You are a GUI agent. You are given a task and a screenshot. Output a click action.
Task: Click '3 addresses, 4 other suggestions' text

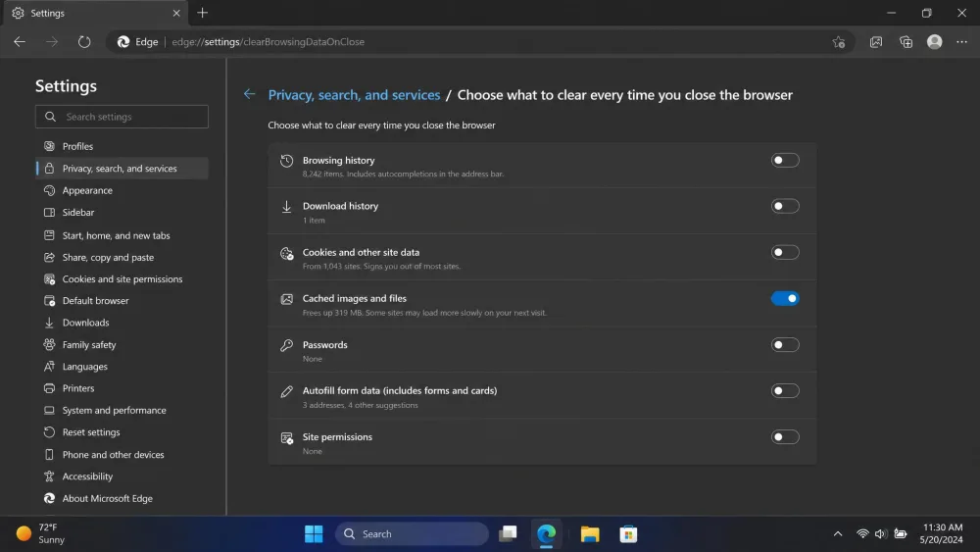[x=360, y=405]
